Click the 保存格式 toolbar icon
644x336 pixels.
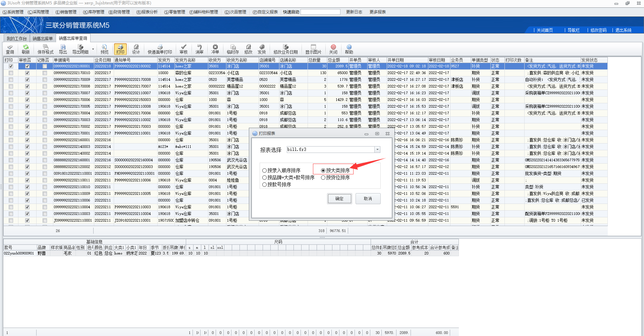coord(45,49)
